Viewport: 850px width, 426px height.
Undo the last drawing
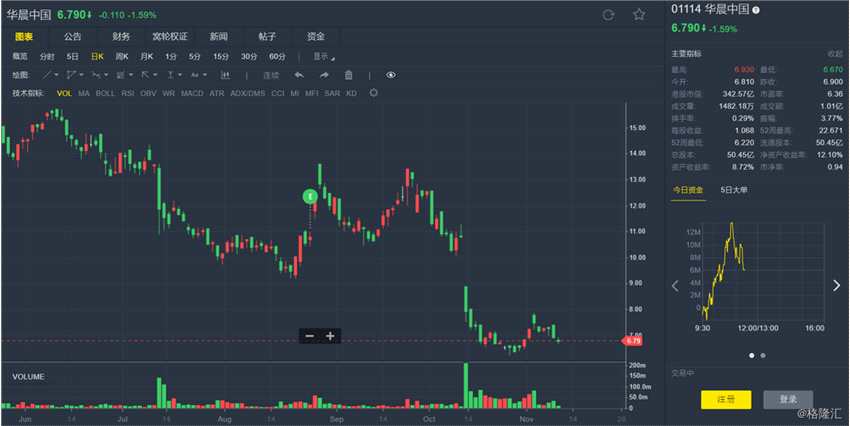[x=299, y=75]
